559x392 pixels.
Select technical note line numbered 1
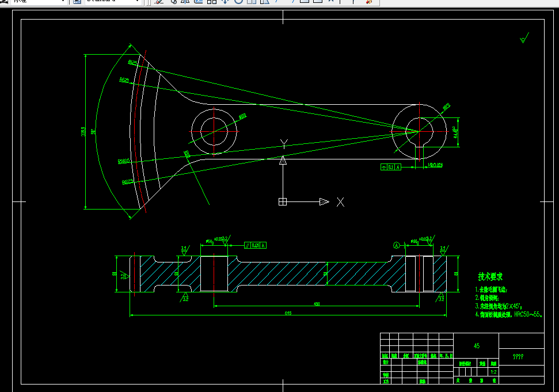(491, 290)
